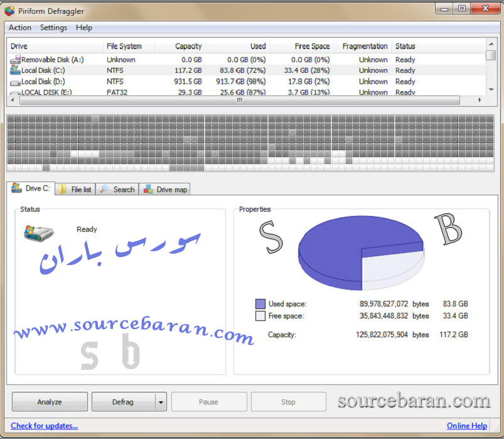The image size is (504, 439).
Task: Click the 83.8 GB (72%) used cell
Action: click(x=243, y=70)
